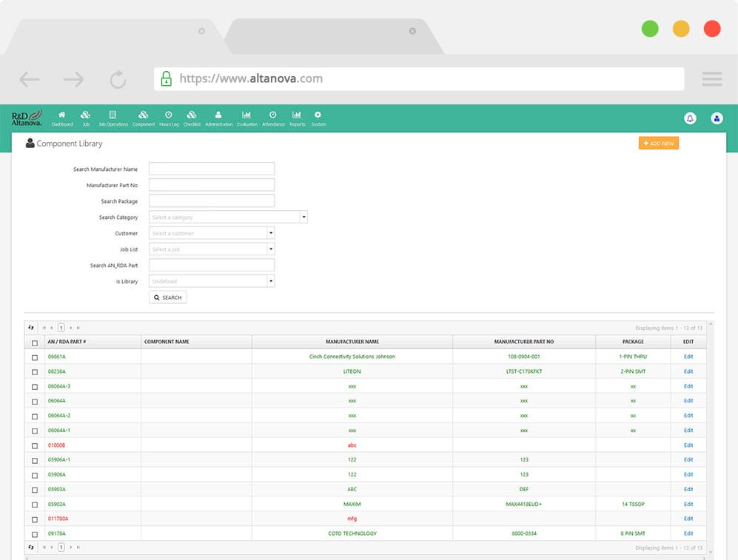Image resolution: width=738 pixels, height=560 pixels.
Task: Click Edit for the MAXIM row
Action: click(x=688, y=504)
